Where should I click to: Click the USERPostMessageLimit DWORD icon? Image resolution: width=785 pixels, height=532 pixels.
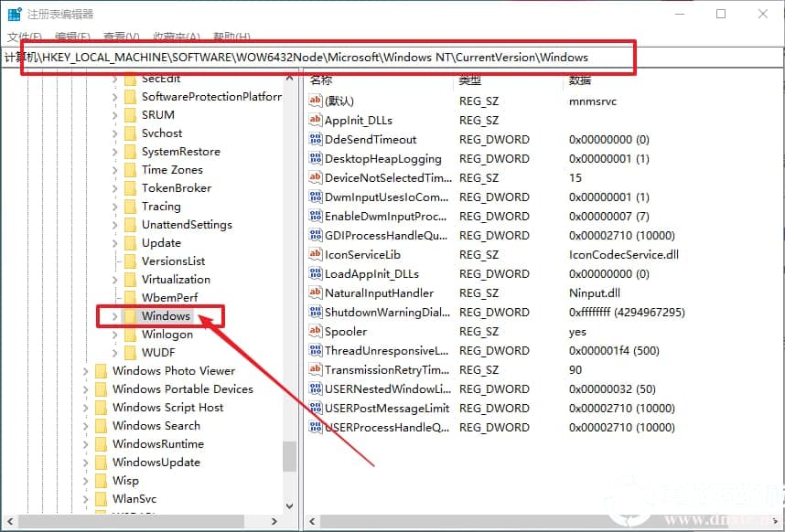tap(316, 408)
